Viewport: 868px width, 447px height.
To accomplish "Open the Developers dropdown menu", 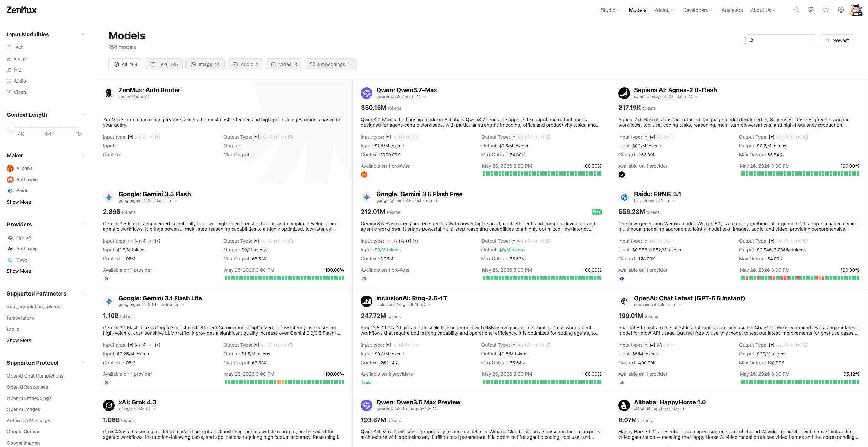I will pos(697,10).
